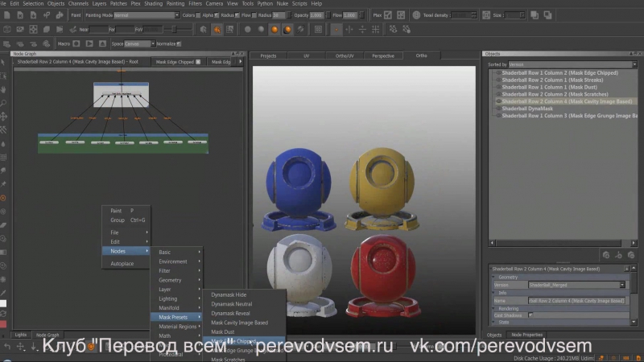Choose Dynamask Reveal from Mask Presets submenu
This screenshot has height=362, width=644.
tap(230, 314)
